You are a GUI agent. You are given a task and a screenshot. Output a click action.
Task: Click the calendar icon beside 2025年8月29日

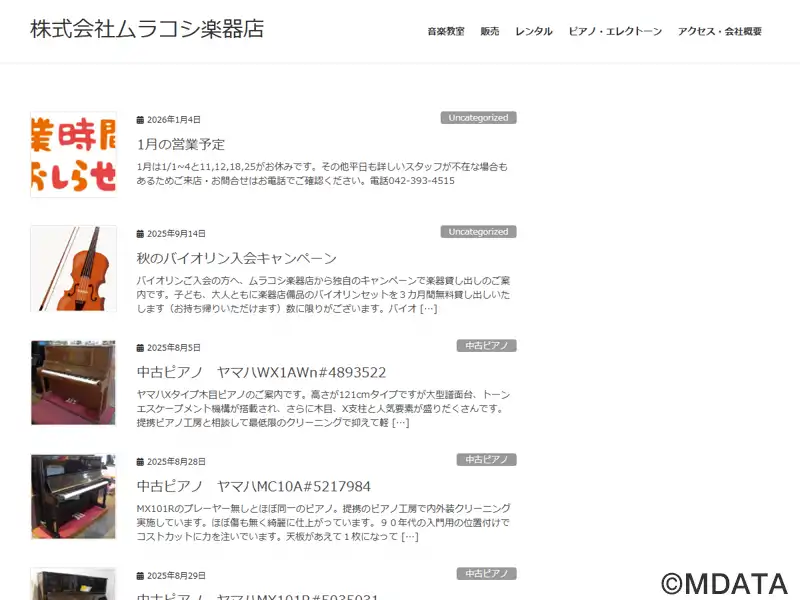(140, 576)
